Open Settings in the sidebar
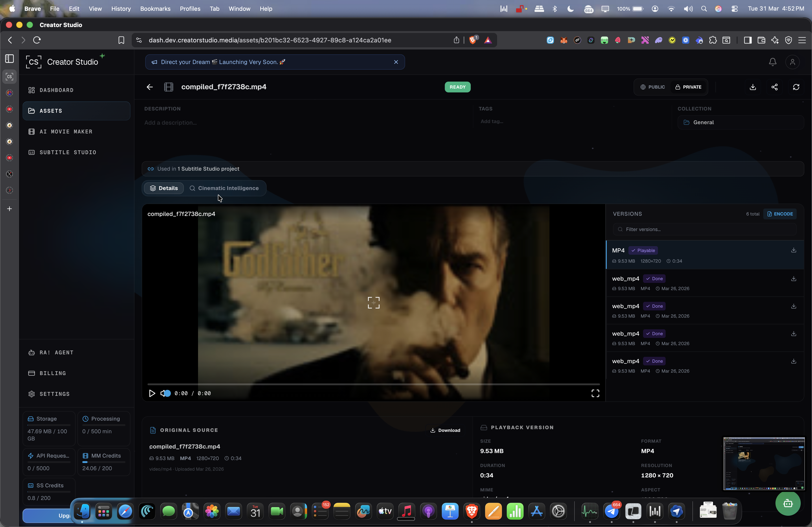This screenshot has height=527, width=812. (76, 394)
